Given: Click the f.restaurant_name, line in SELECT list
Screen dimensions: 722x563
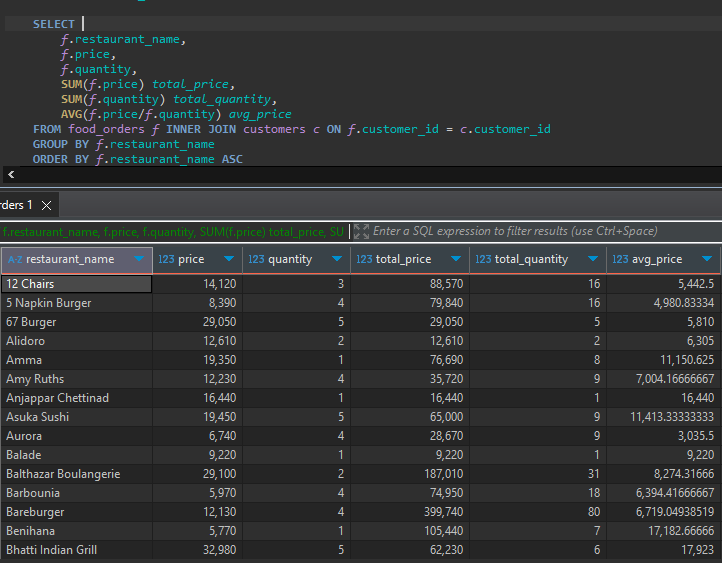Looking at the screenshot, I should click(123, 40).
